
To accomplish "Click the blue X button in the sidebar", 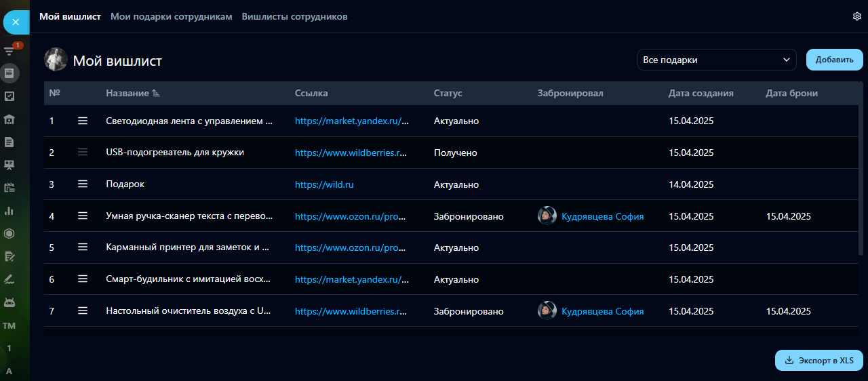I will [16, 22].
